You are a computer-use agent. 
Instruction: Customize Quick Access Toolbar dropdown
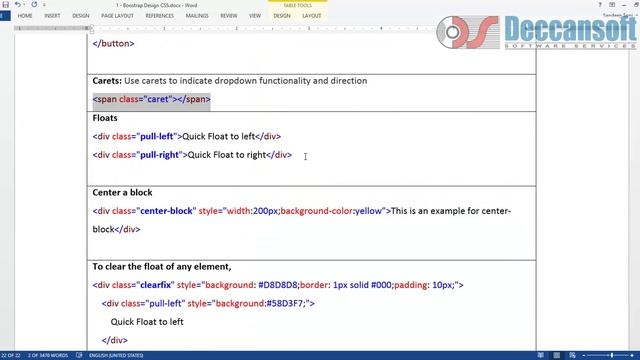(x=44, y=5)
